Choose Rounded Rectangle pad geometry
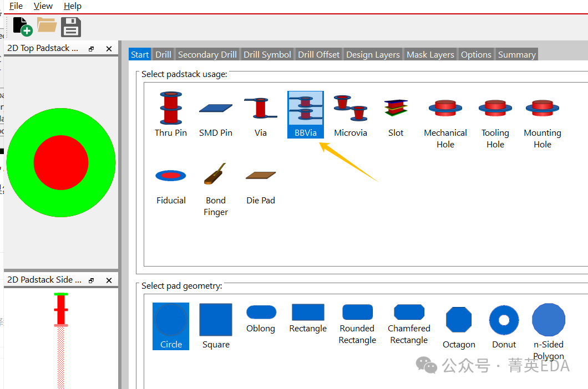588x389 pixels. (357, 325)
